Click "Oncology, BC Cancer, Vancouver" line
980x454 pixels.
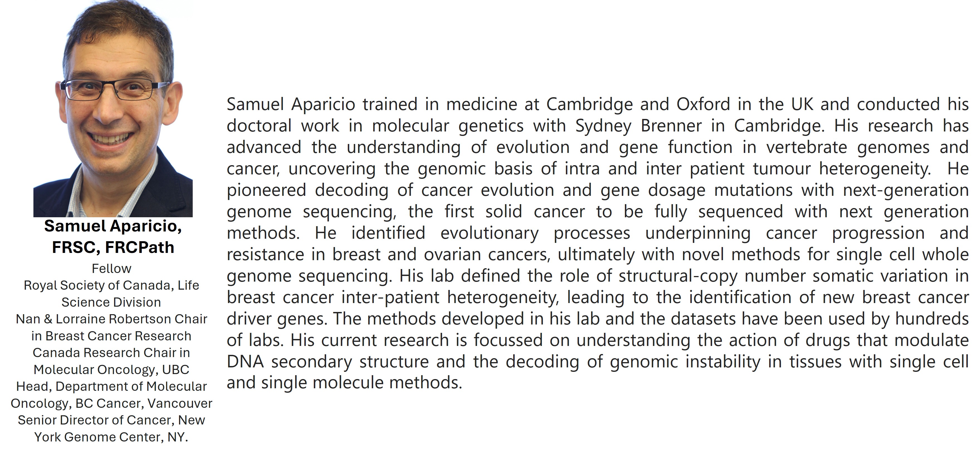[x=111, y=403]
